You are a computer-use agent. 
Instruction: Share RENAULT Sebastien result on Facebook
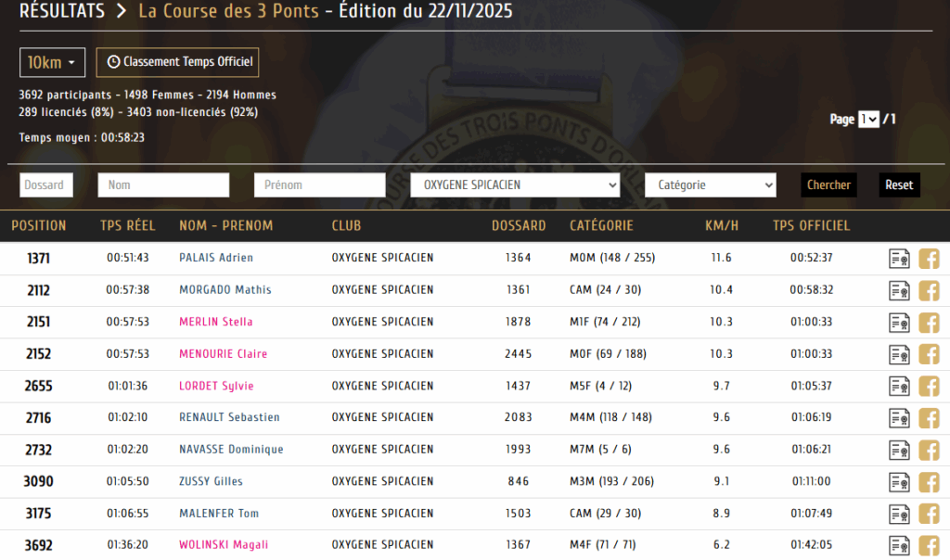929,418
